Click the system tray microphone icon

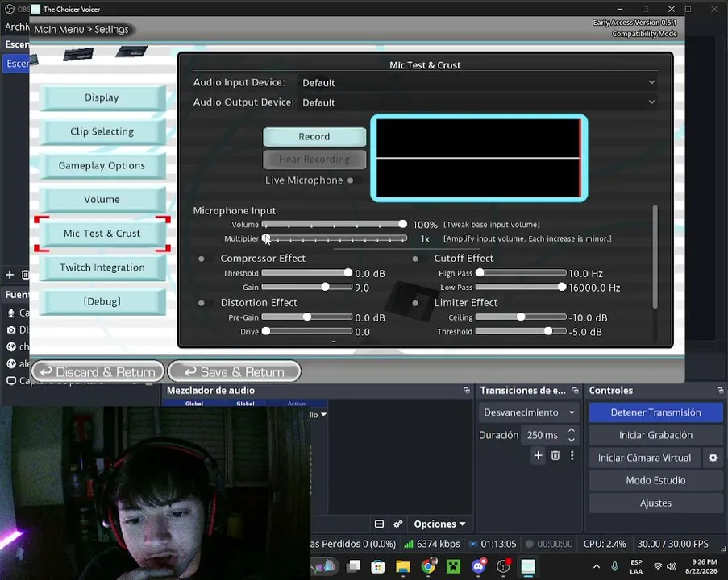(x=614, y=566)
